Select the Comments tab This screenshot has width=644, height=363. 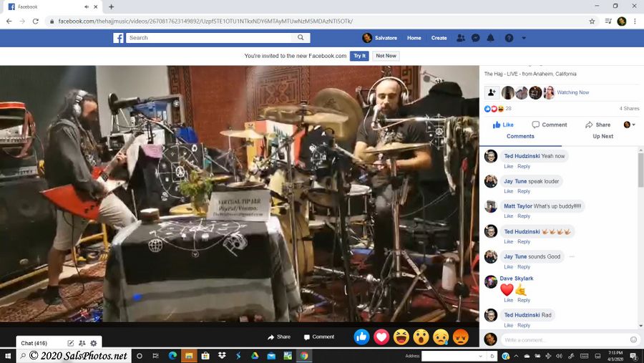pos(520,136)
